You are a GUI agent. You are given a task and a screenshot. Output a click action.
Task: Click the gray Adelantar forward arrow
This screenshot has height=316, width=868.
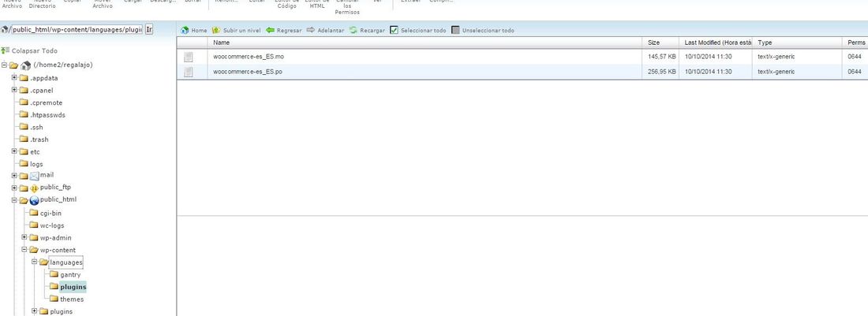311,30
